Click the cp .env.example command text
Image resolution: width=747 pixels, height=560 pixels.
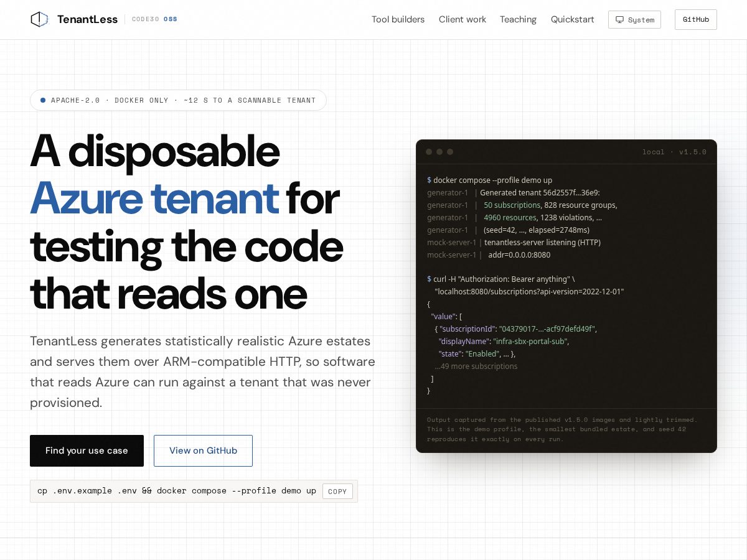(177, 491)
